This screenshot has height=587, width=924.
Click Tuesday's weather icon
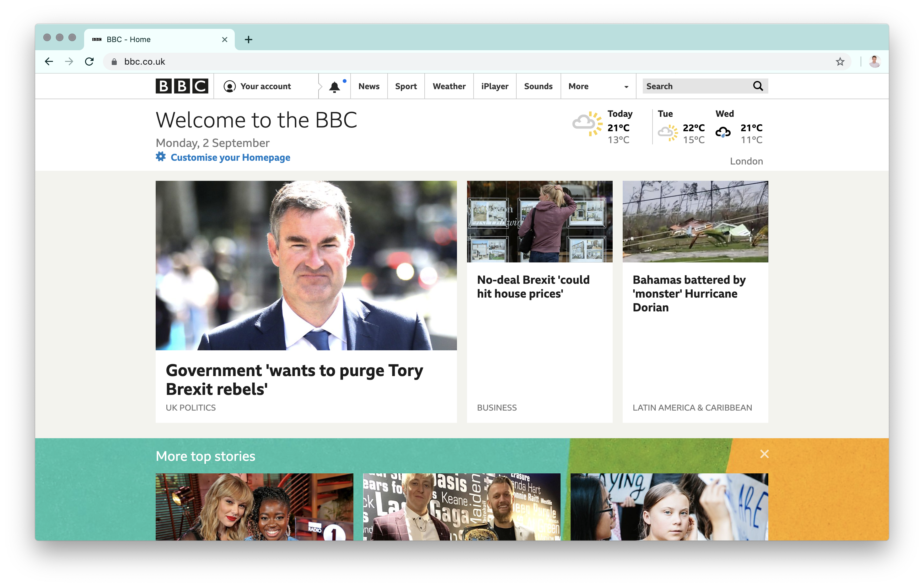(x=668, y=133)
